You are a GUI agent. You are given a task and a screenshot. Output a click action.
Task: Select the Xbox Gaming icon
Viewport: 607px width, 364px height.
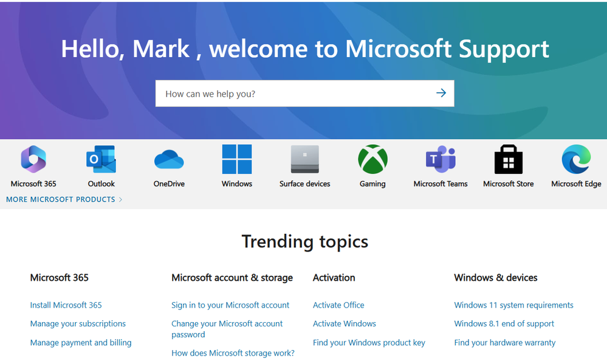372,159
